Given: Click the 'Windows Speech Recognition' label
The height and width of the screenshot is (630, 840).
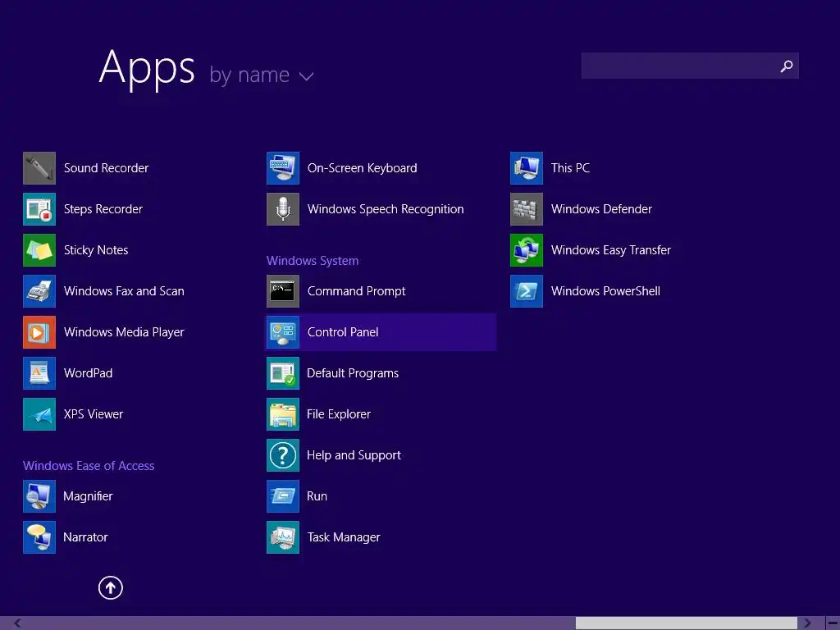Looking at the screenshot, I should pyautogui.click(x=386, y=209).
